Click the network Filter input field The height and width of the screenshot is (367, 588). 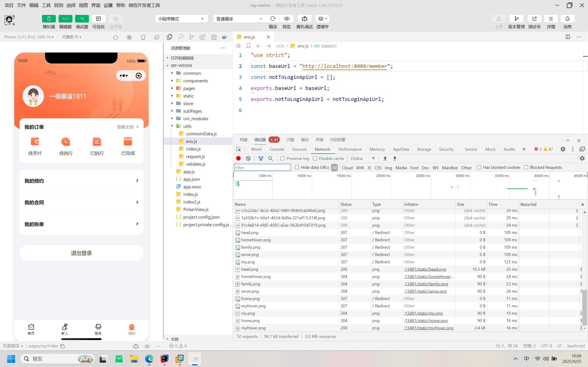tap(262, 167)
